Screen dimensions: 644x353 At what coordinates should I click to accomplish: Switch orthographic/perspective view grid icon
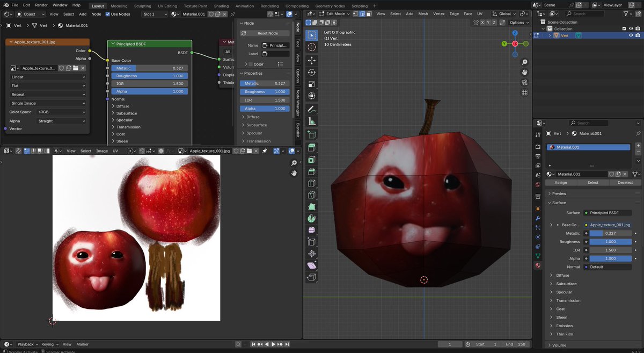click(x=524, y=92)
